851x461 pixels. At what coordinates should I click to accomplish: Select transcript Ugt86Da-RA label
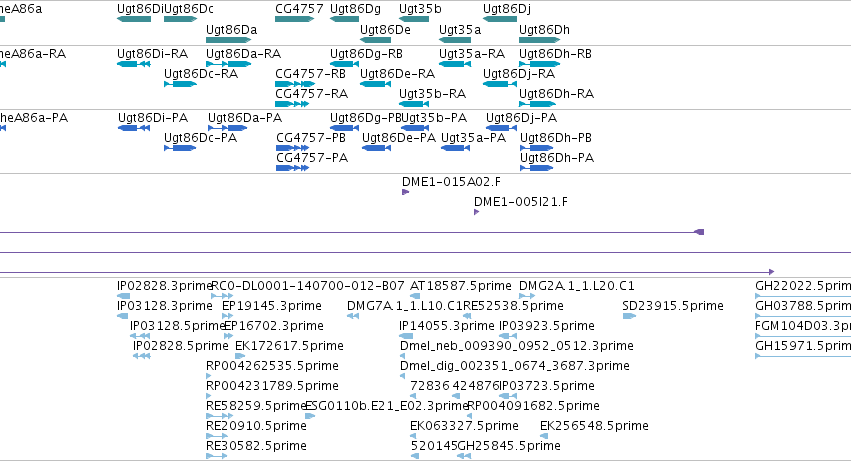[244, 53]
